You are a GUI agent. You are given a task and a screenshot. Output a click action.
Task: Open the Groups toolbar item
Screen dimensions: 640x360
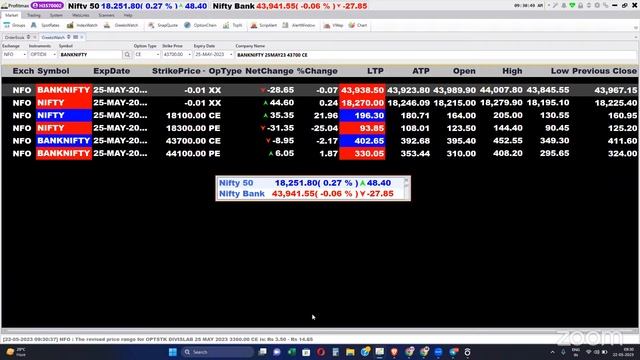point(14,25)
